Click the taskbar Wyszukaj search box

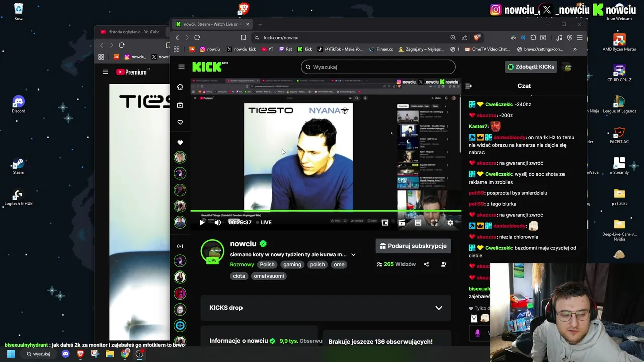pos(39,354)
